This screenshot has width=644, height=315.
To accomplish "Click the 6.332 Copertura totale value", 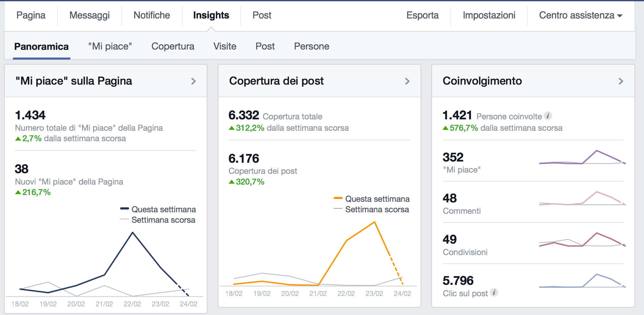I will pyautogui.click(x=244, y=115).
